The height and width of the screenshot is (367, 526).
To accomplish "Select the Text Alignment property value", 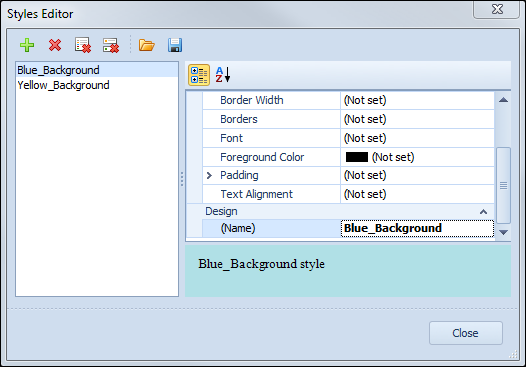I will point(417,194).
